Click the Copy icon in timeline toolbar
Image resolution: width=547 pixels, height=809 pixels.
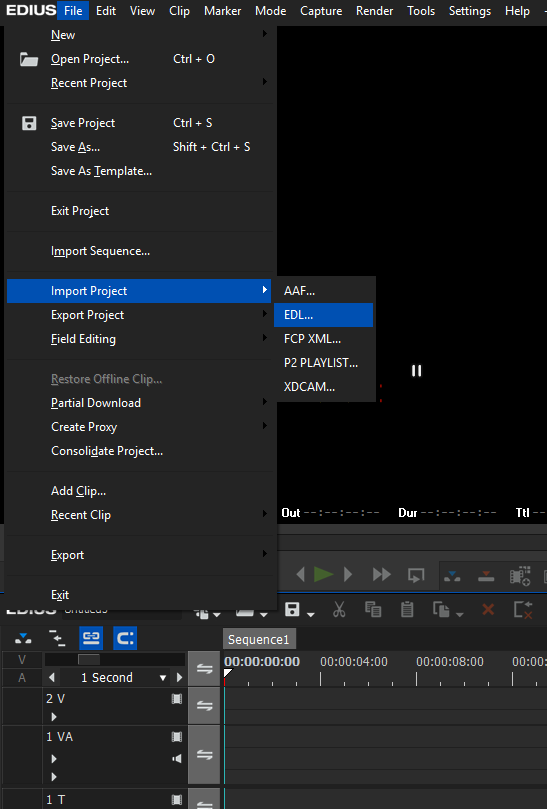tap(373, 609)
